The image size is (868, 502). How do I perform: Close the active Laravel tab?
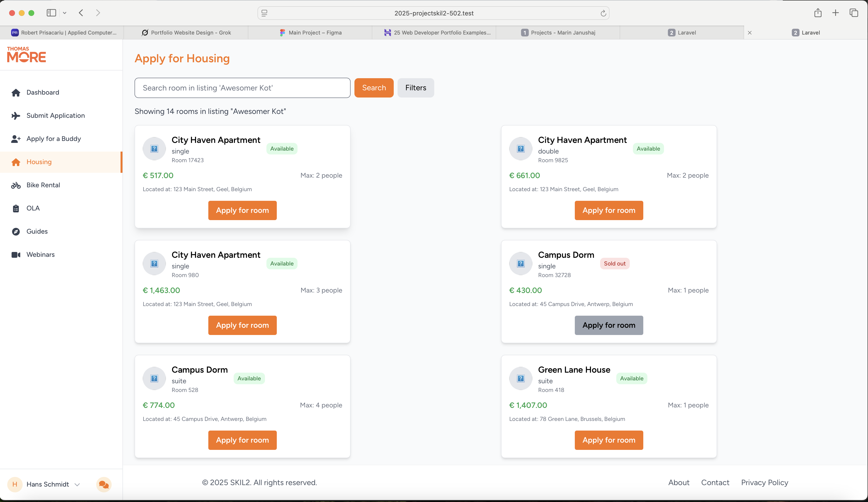[x=750, y=33]
